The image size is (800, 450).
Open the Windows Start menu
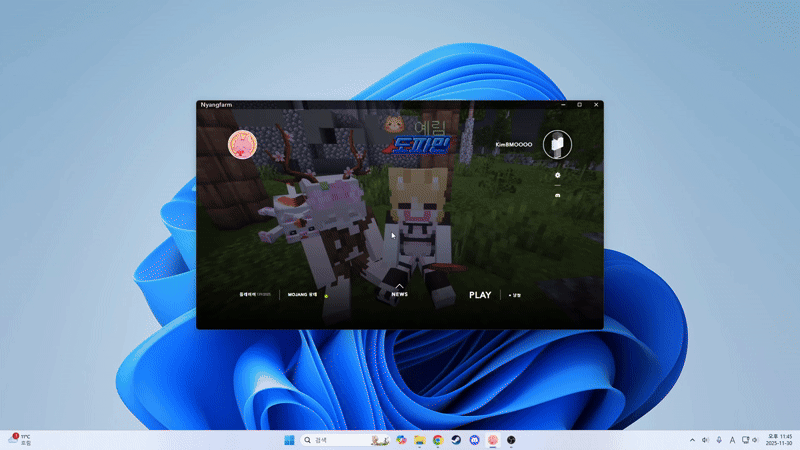coord(289,440)
